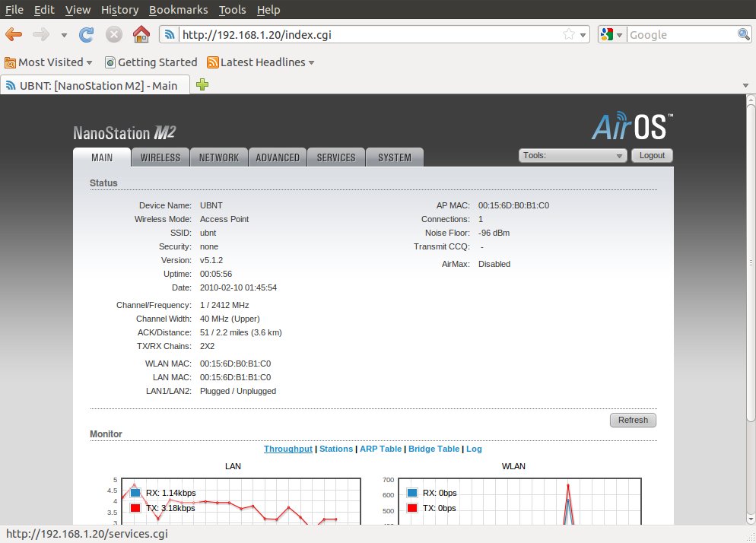Switch to the NETWORK tab
The width and height of the screenshot is (756, 543).
click(219, 157)
